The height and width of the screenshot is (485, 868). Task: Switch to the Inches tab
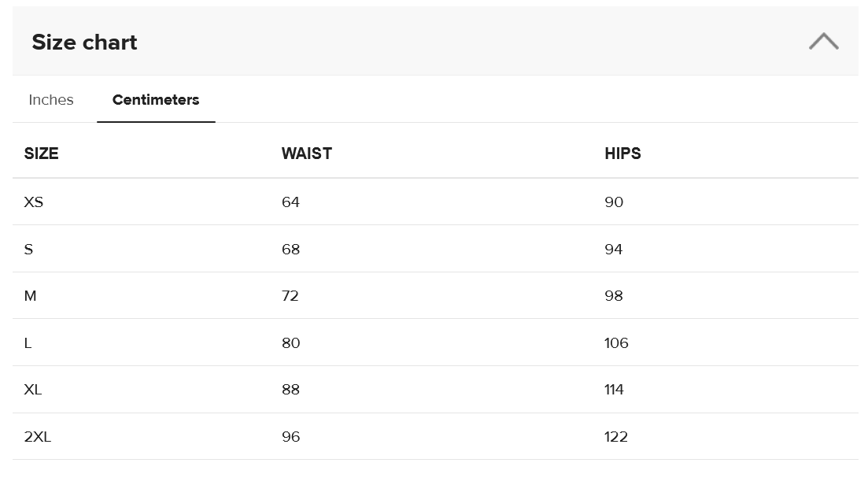tap(51, 100)
